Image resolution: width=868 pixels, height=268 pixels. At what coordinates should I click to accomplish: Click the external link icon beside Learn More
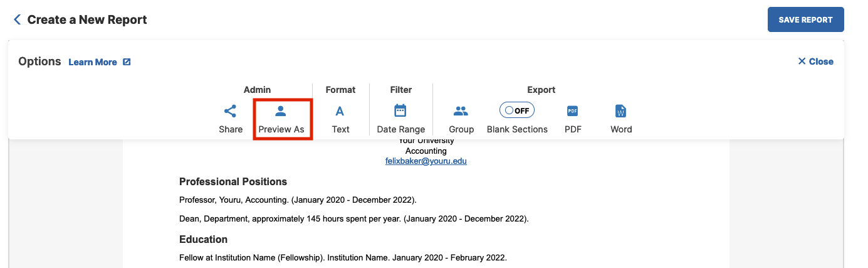pos(127,62)
